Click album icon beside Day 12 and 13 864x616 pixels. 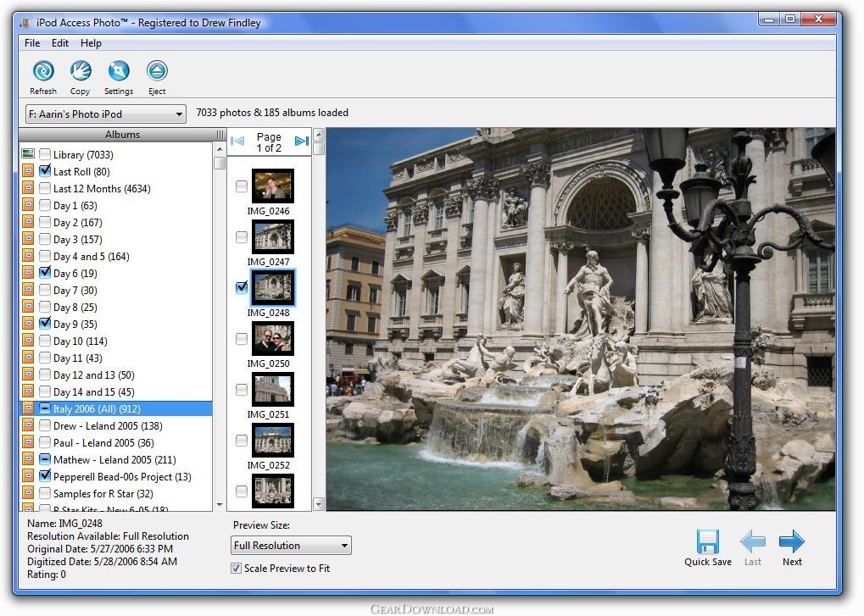[x=28, y=375]
